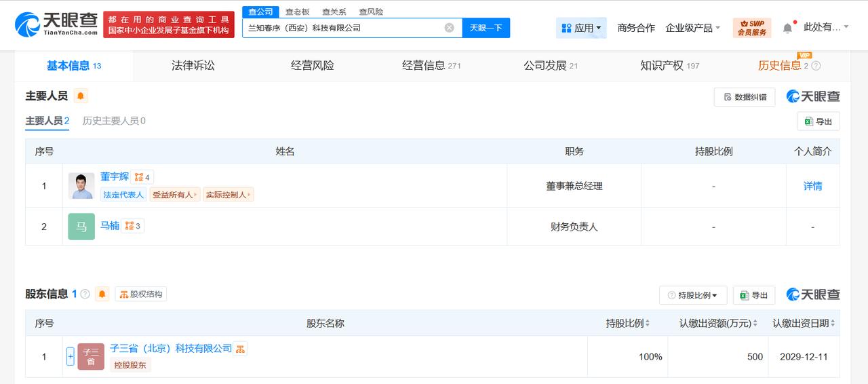Expand the 企业级产品 dropdown

693,28
